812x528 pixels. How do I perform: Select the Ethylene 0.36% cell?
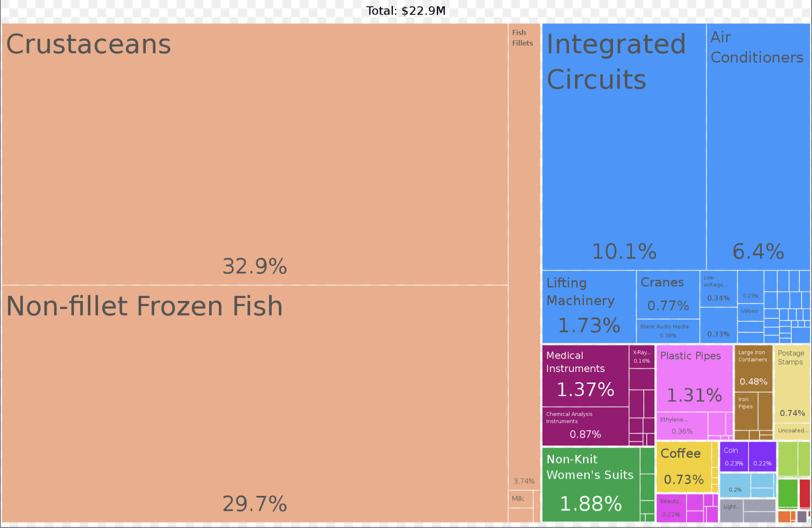pos(682,426)
